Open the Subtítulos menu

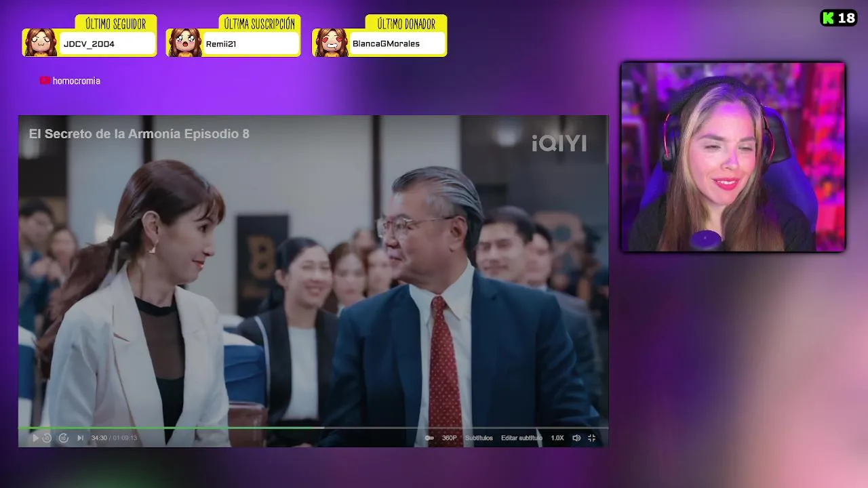click(479, 438)
